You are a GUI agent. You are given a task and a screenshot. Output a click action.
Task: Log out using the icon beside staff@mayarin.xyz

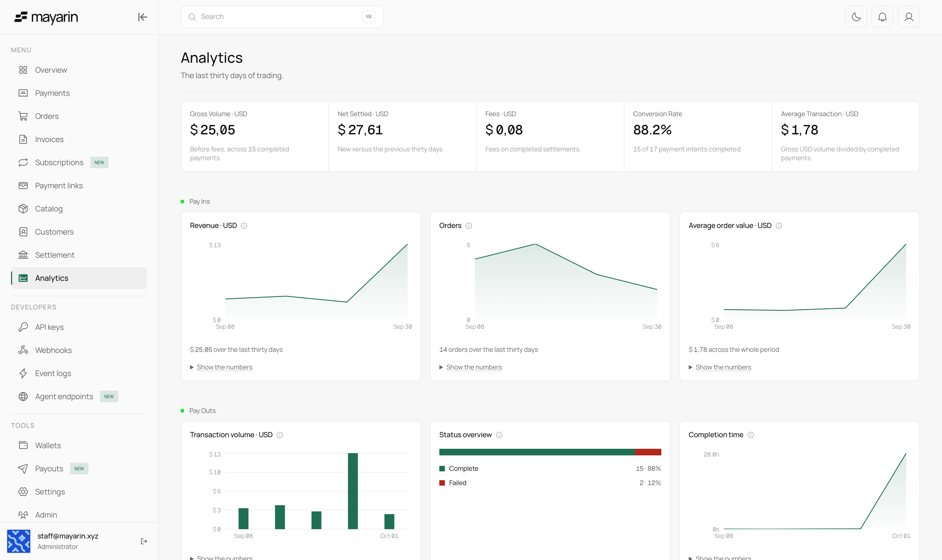(x=144, y=541)
